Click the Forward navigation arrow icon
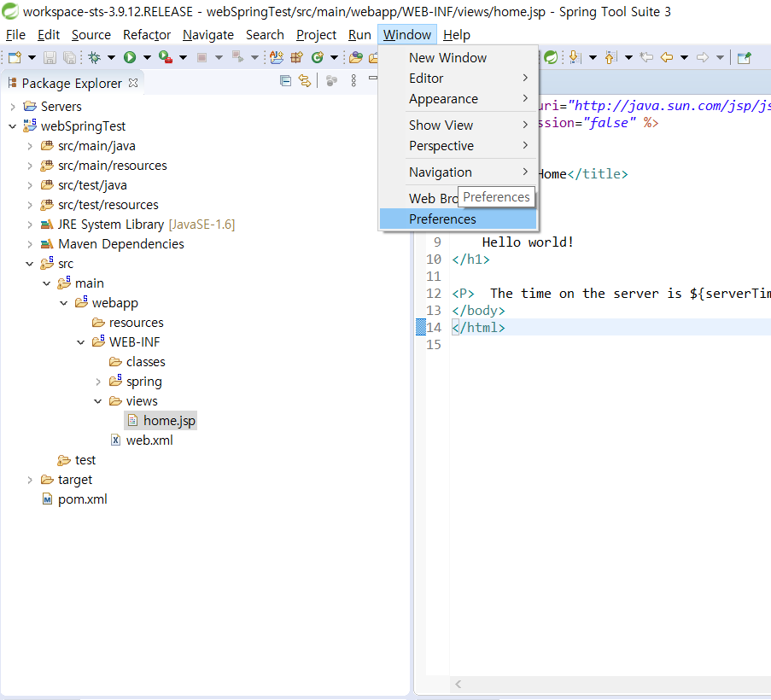Screen dimensions: 771x700 (703, 57)
